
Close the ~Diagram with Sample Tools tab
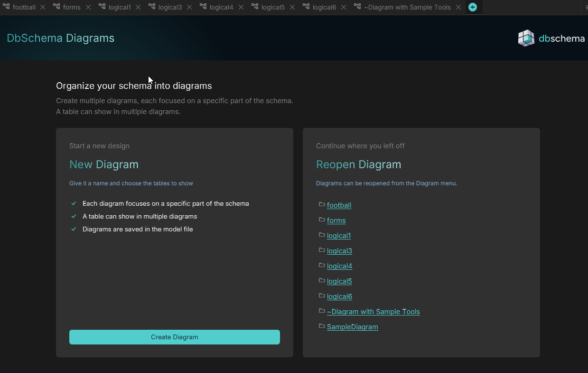pyautogui.click(x=458, y=7)
